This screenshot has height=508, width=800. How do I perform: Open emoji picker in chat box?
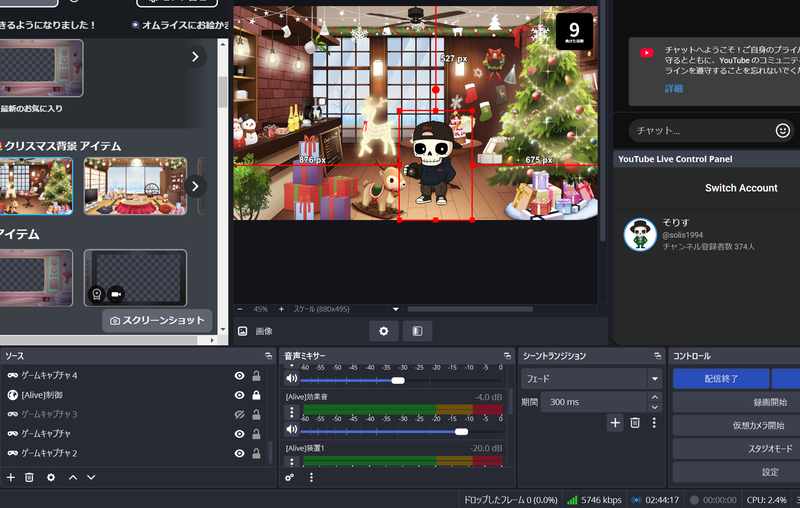point(783,131)
